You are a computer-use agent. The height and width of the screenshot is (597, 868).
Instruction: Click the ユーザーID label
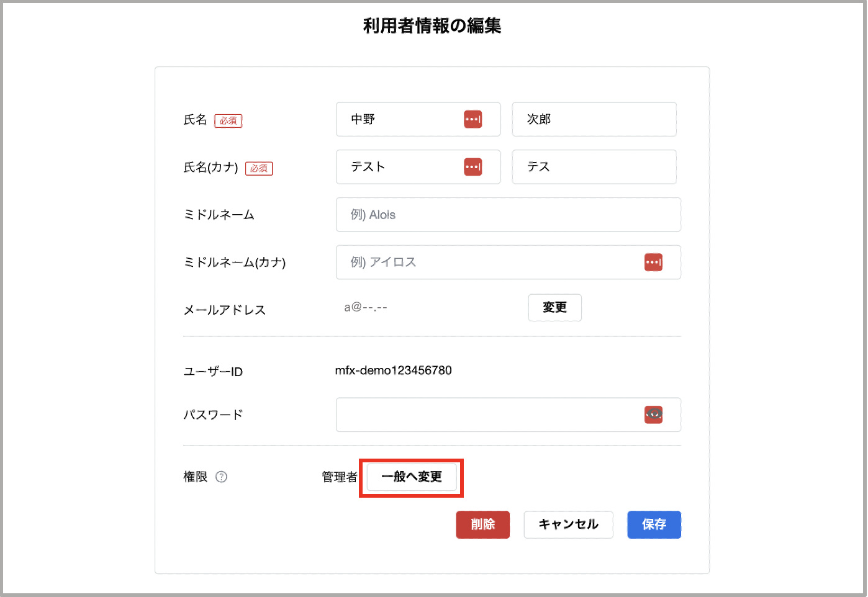(213, 372)
